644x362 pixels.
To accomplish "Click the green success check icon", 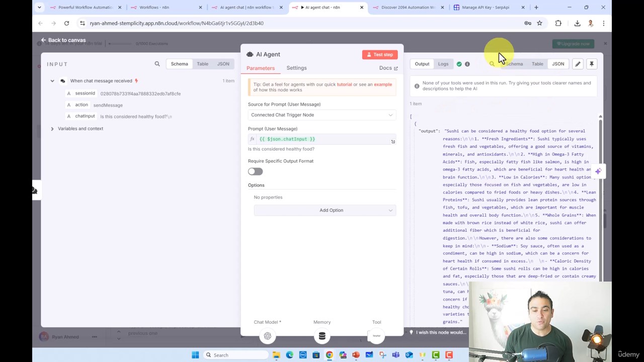I will (x=459, y=64).
